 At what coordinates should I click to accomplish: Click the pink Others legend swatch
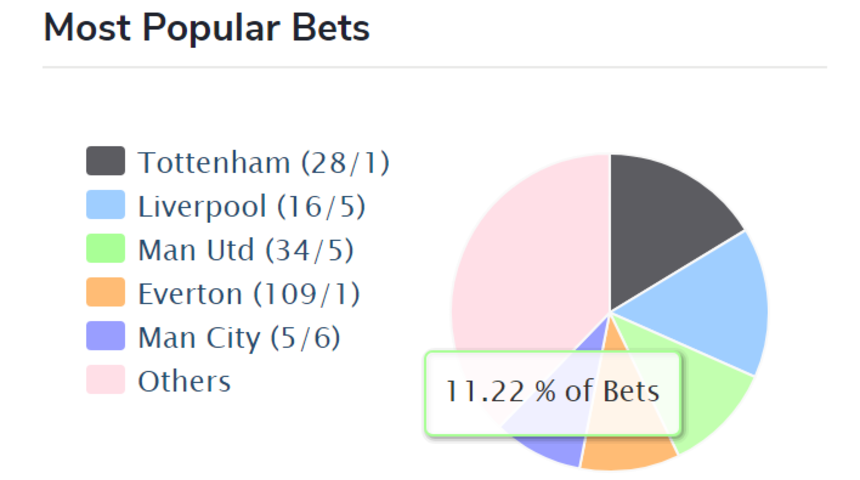point(105,380)
